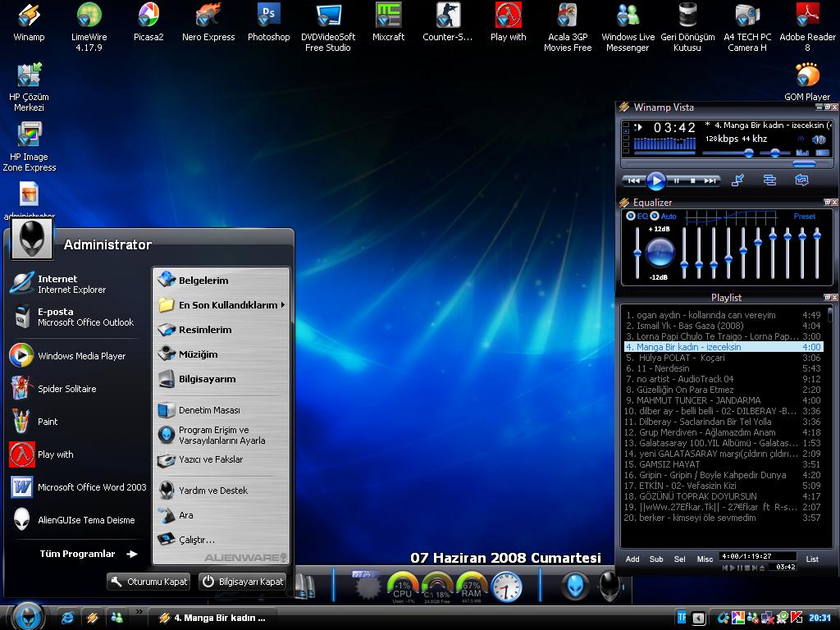
Task: Click the Winamp quick launch taskbar icon
Action: [x=92, y=618]
